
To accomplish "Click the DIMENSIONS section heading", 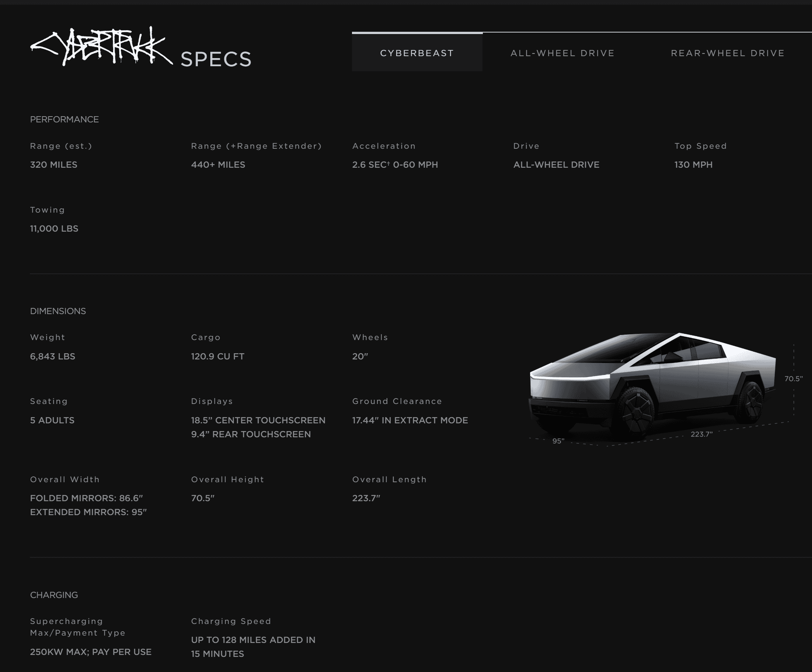I will pyautogui.click(x=58, y=311).
